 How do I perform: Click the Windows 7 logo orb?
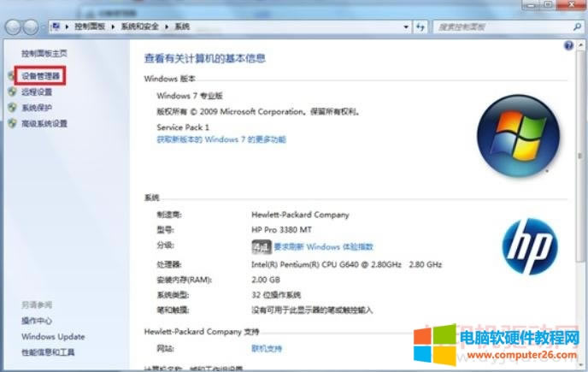coord(518,136)
